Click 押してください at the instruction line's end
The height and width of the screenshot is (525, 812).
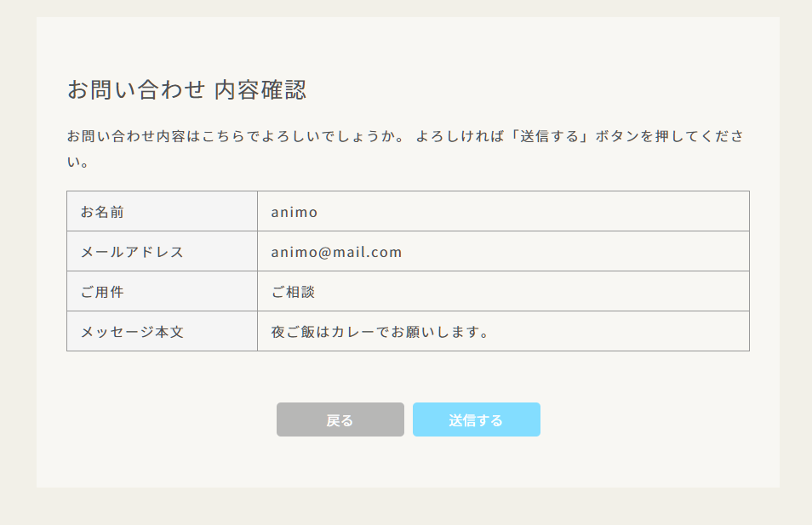coord(702,136)
